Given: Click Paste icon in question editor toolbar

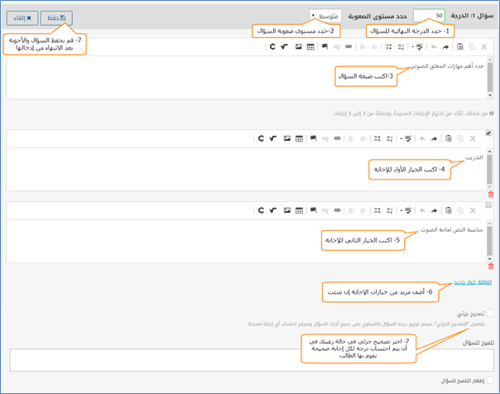Looking at the screenshot, I should pos(460,47).
